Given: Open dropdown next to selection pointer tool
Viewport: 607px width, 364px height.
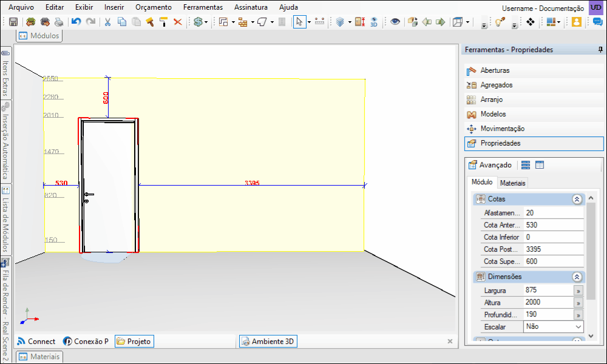Looking at the screenshot, I should point(309,22).
